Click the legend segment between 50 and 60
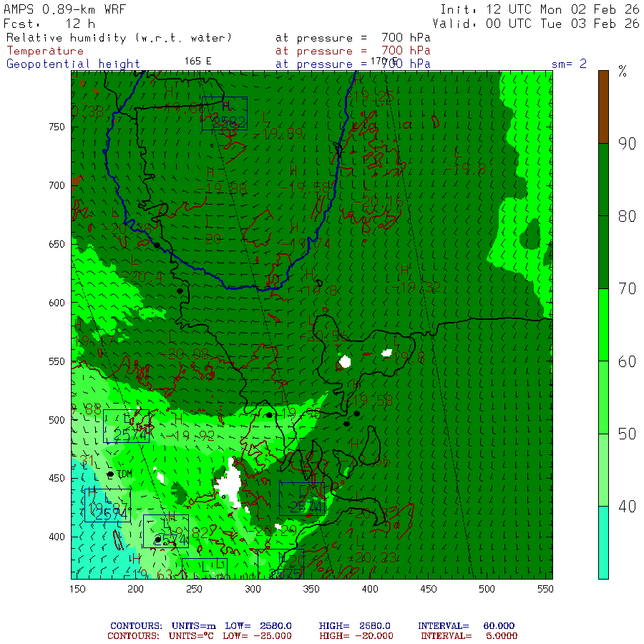Image resolution: width=644 pixels, height=644 pixels. (x=603, y=398)
